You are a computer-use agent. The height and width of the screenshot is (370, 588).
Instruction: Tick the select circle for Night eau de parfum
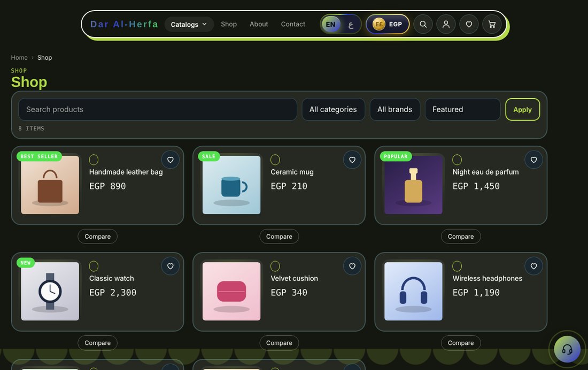pyautogui.click(x=457, y=160)
